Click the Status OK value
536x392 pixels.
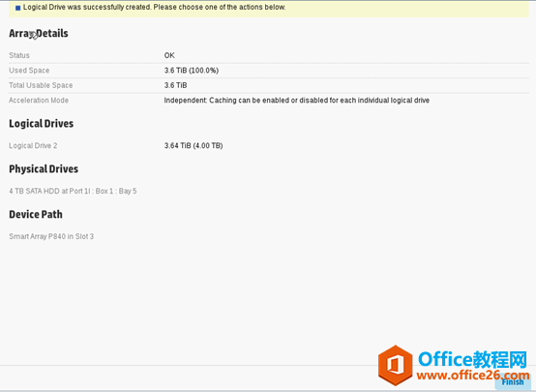tap(169, 55)
